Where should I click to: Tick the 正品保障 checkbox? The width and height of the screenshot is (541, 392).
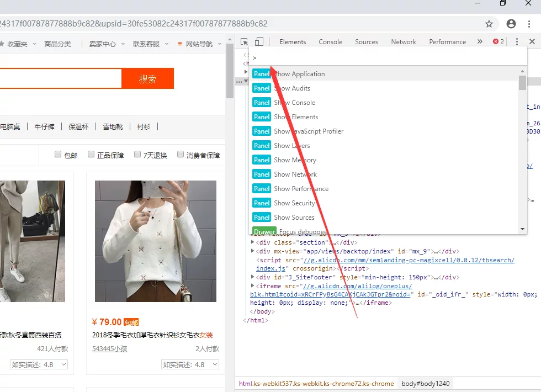pyautogui.click(x=91, y=154)
